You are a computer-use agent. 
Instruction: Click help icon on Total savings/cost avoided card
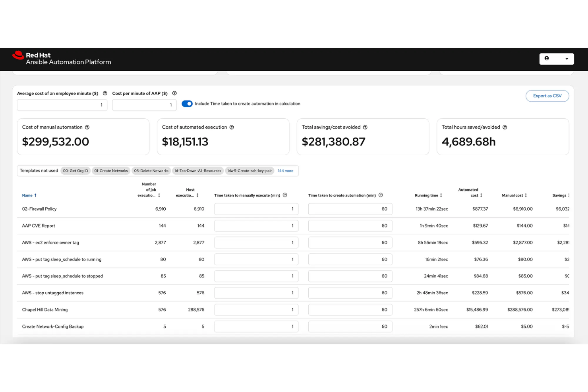click(365, 127)
